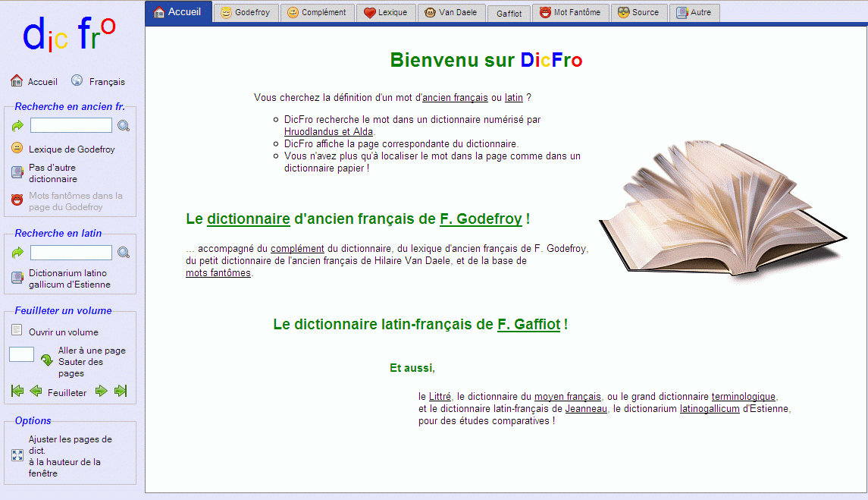Select Lexique de Godefroy dictionary option
This screenshot has height=500, width=868.
click(x=71, y=149)
